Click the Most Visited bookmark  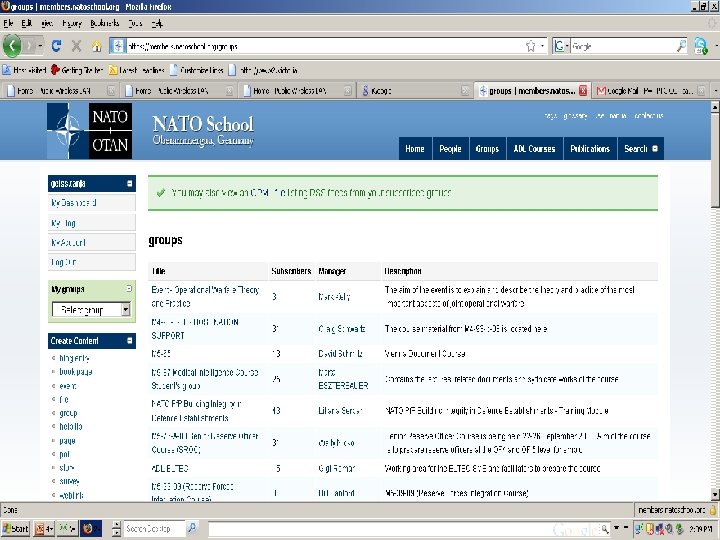[x=24, y=70]
